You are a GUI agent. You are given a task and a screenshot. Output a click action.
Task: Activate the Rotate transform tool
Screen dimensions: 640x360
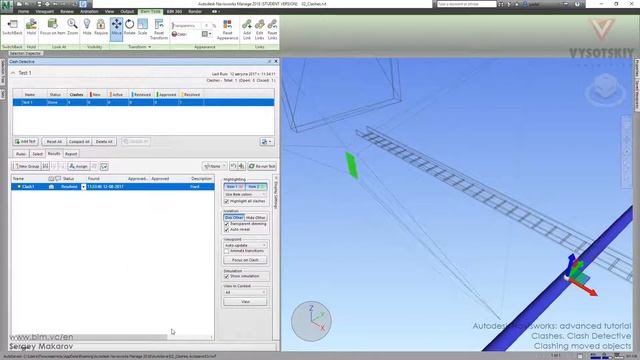[129, 24]
